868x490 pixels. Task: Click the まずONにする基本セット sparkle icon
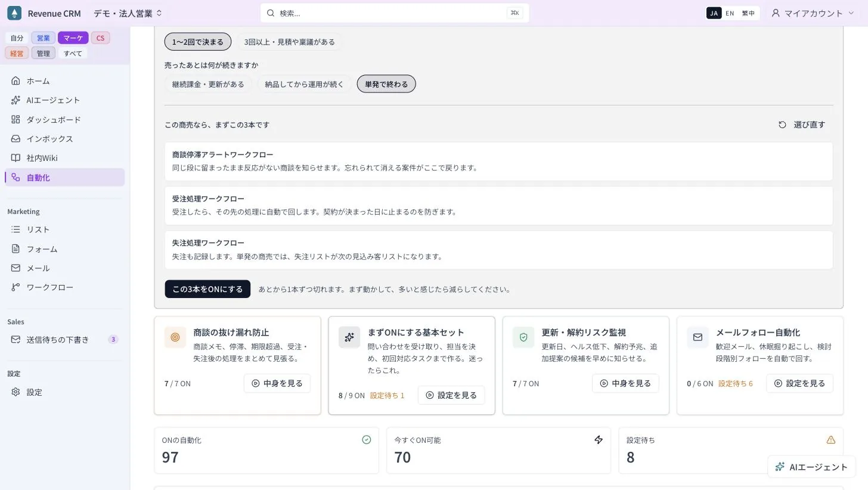coord(349,337)
